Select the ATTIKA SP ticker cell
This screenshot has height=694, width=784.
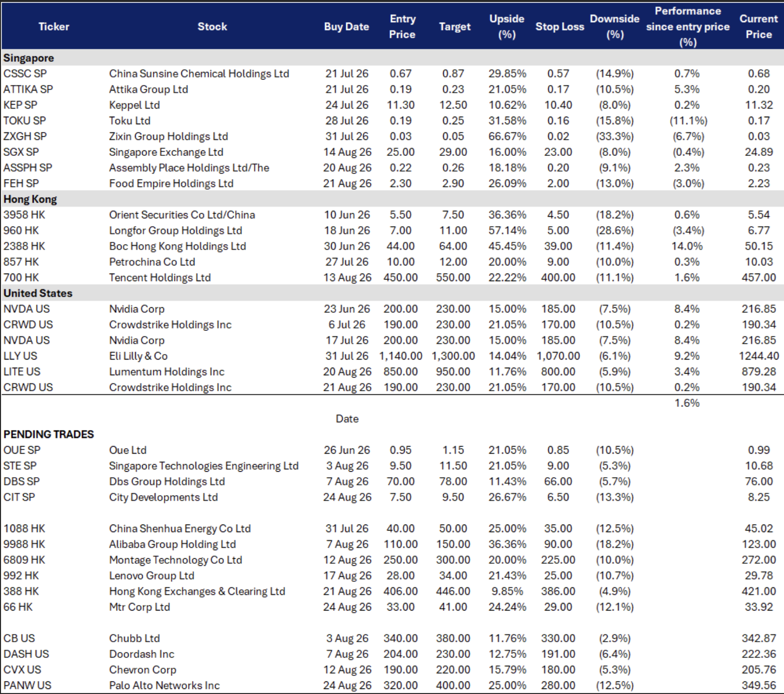(x=28, y=89)
